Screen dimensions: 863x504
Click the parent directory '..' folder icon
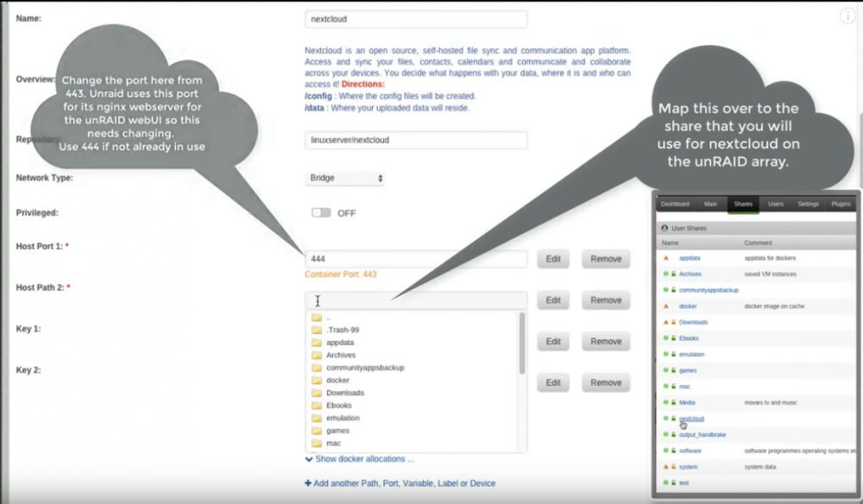point(317,318)
